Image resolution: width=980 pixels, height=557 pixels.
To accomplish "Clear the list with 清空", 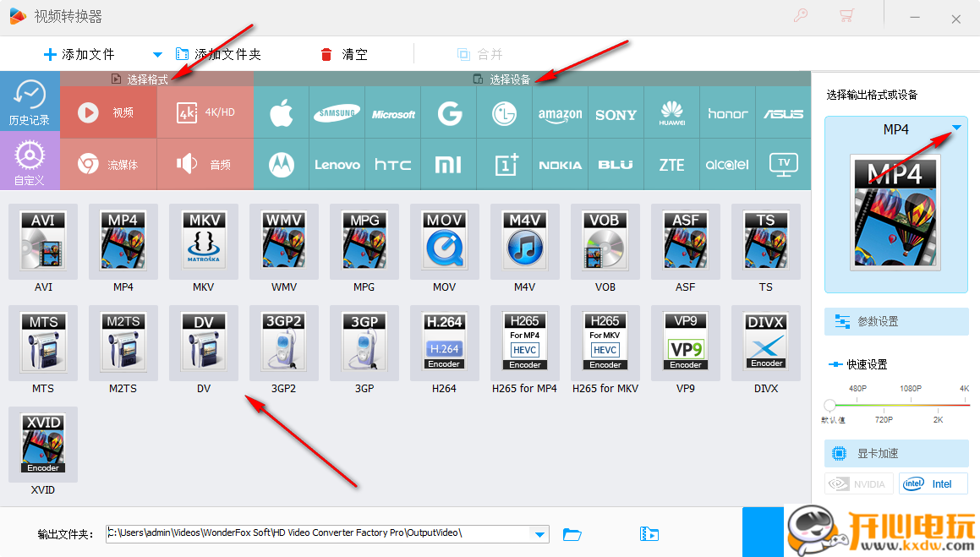I will click(344, 54).
